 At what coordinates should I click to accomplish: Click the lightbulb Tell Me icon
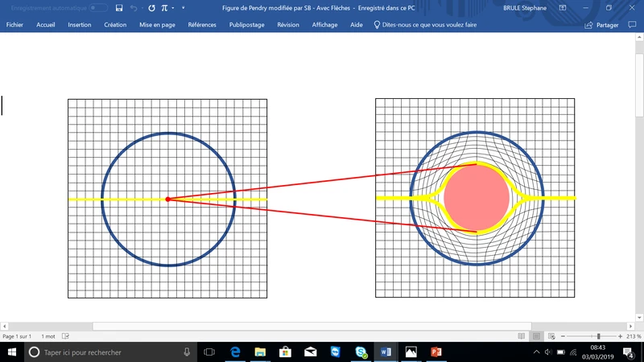point(377,25)
